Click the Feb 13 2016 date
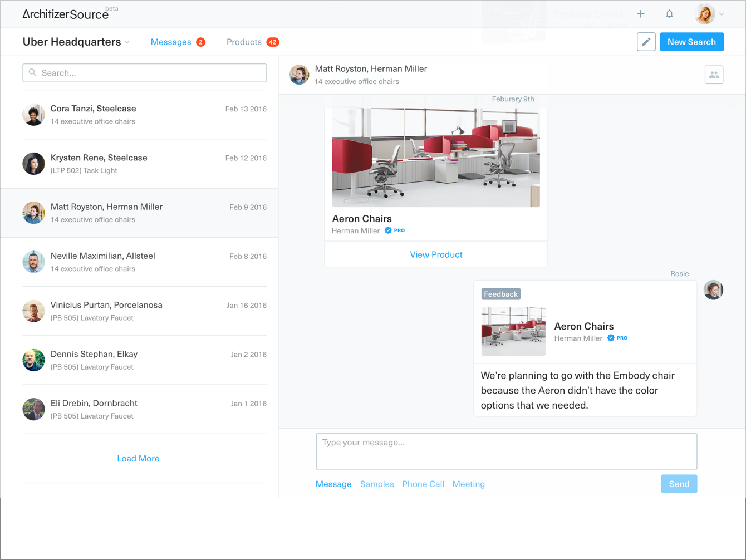The image size is (746, 560). pyautogui.click(x=246, y=109)
